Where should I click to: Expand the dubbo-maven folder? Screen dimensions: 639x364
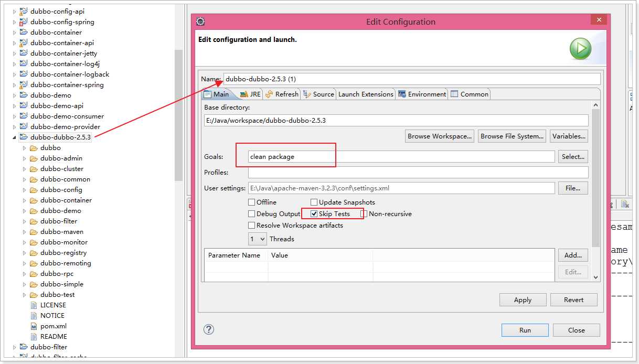pyautogui.click(x=25, y=231)
